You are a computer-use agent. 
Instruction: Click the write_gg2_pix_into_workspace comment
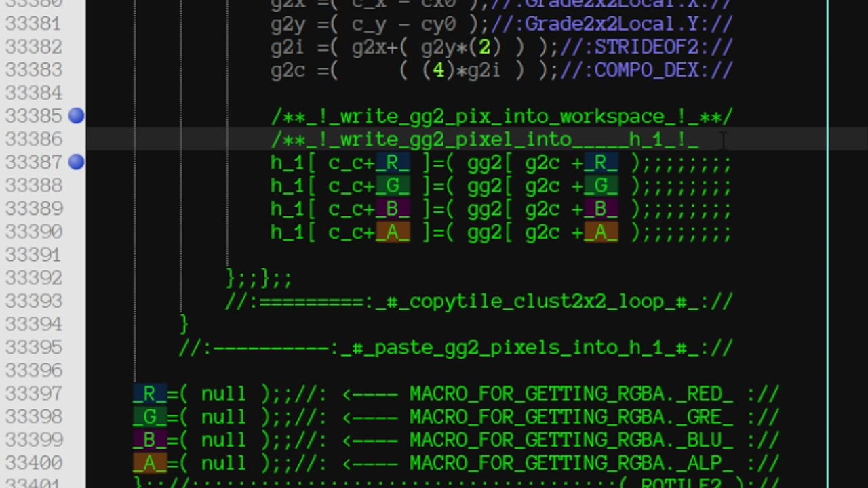[x=502, y=117]
